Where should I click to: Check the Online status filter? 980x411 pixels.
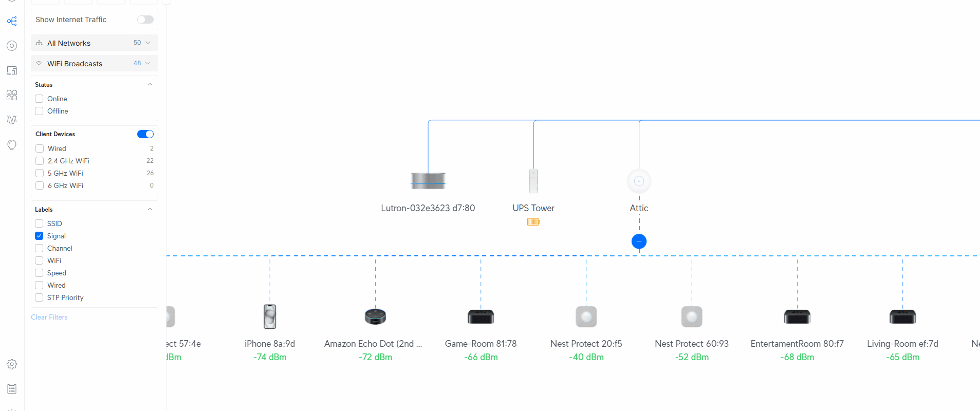[x=39, y=99]
